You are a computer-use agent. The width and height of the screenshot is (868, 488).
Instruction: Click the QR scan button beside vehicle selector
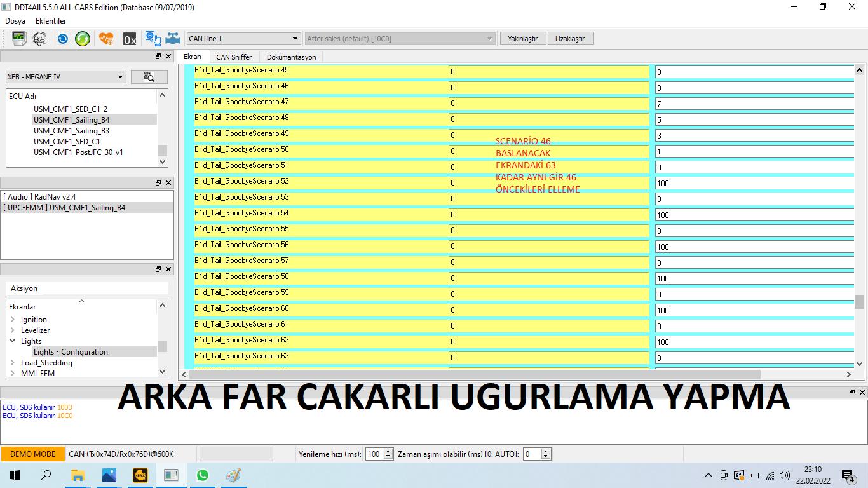click(x=149, y=77)
